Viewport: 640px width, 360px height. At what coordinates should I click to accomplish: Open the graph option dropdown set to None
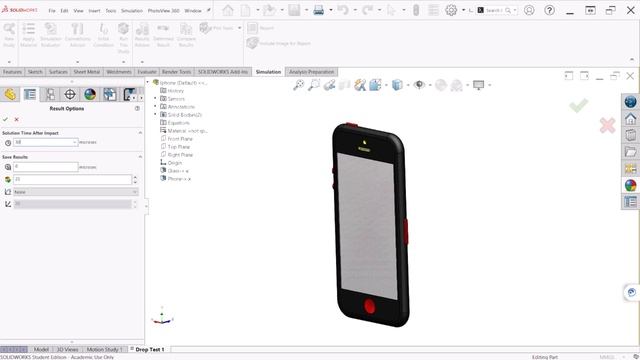76,192
